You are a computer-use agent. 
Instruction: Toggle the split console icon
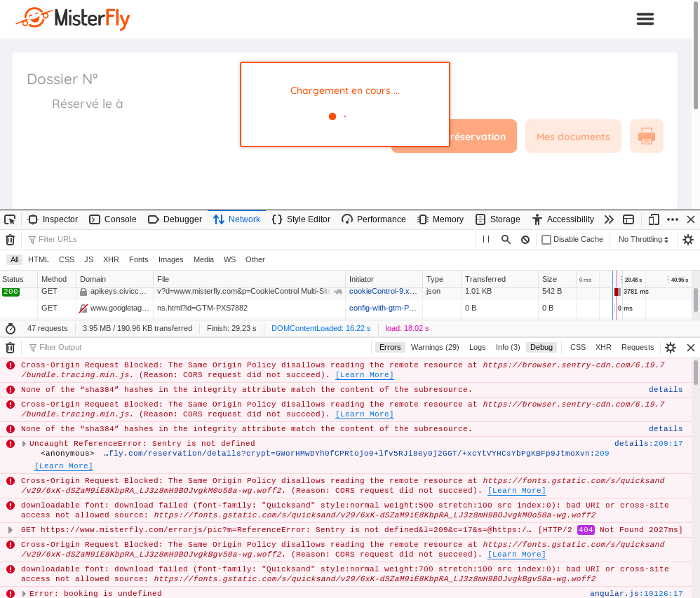(x=628, y=219)
